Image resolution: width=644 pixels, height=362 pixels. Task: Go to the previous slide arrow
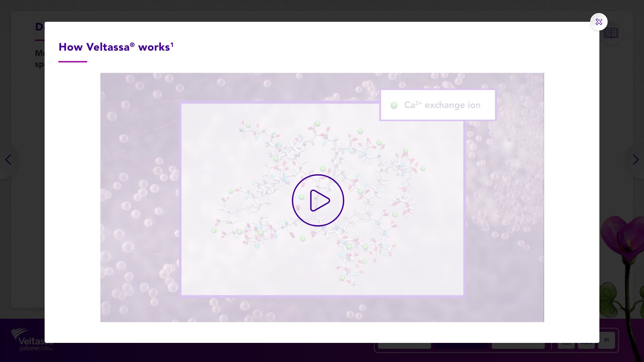[x=8, y=160]
